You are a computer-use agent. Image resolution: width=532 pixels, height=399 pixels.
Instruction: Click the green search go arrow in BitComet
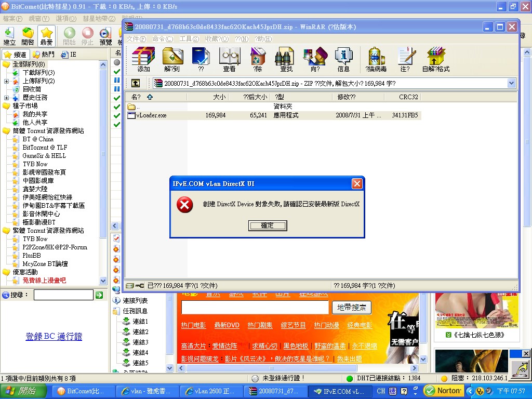pyautogui.click(x=99, y=295)
